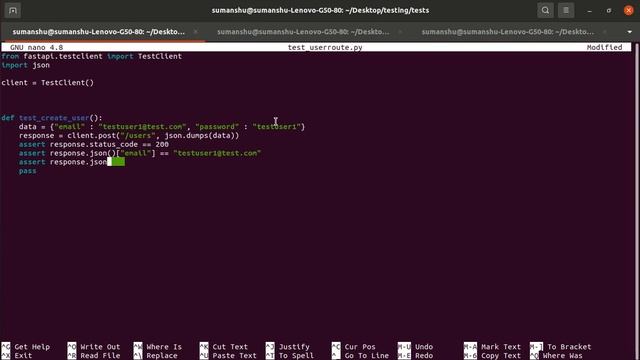The width and height of the screenshot is (640, 360).
Task: Click the Paste Text shortcut label
Action: [234, 356]
